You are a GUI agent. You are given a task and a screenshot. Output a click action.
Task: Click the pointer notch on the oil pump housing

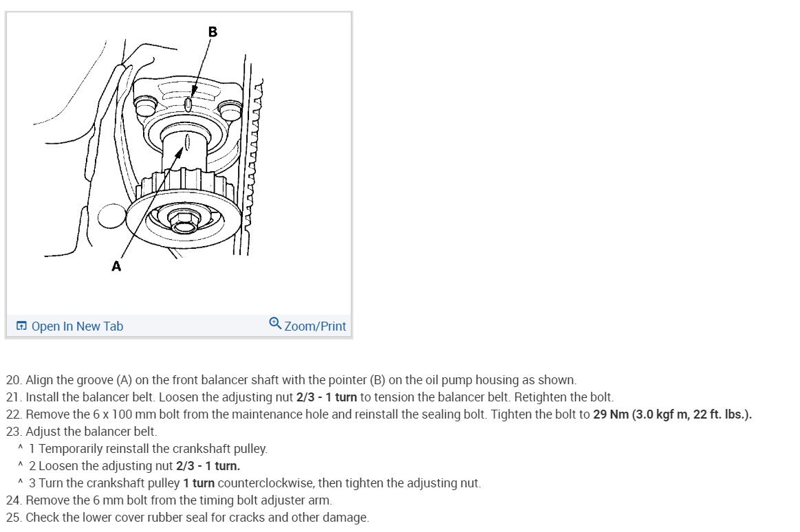188,105
